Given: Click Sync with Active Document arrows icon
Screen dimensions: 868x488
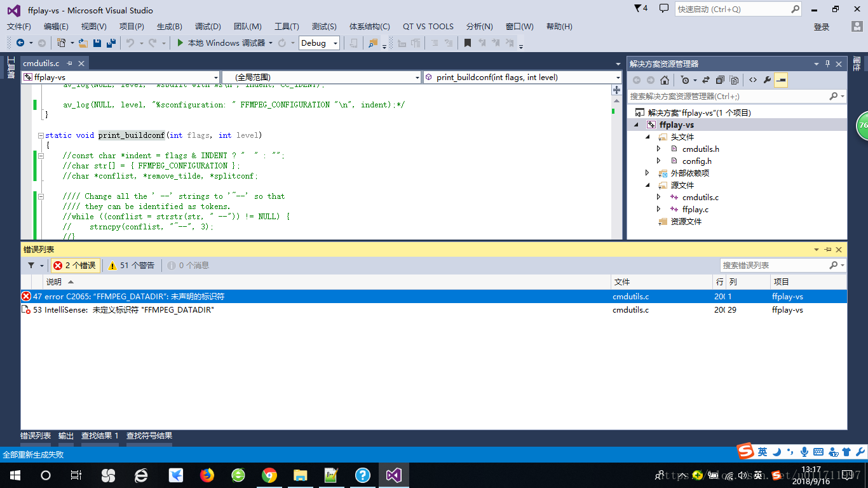Looking at the screenshot, I should pyautogui.click(x=705, y=80).
